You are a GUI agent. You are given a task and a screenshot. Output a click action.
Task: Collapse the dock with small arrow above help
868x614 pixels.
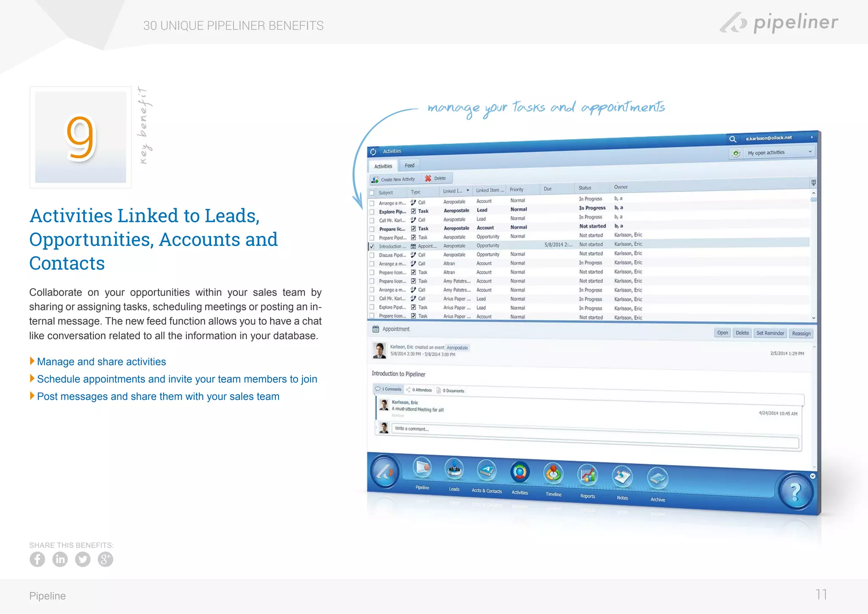(812, 476)
